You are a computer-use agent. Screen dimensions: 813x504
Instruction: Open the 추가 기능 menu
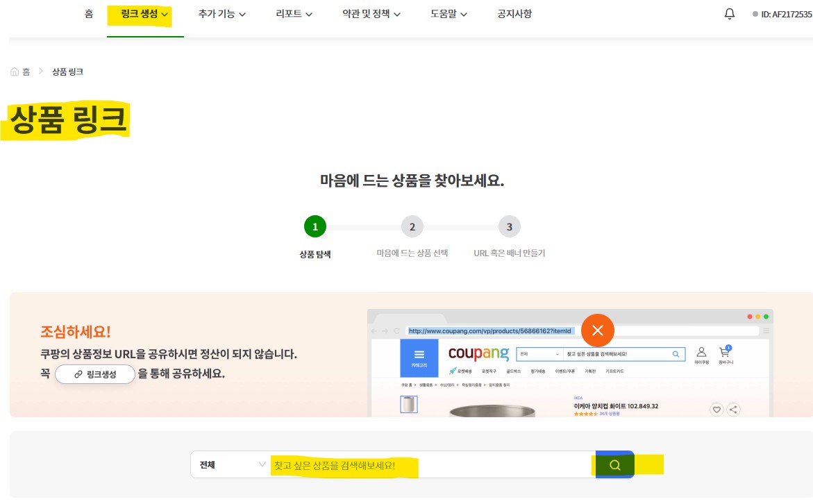[x=222, y=14]
